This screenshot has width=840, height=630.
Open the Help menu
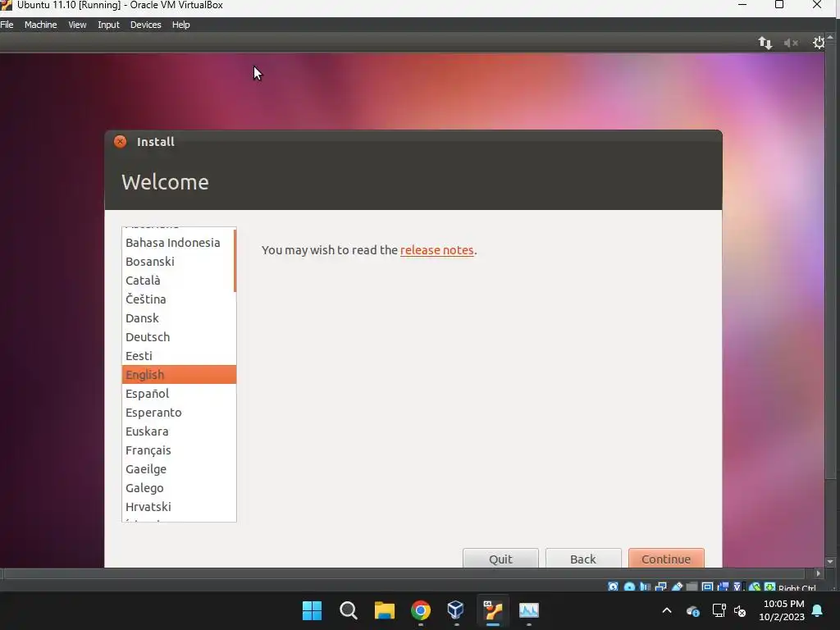point(181,25)
